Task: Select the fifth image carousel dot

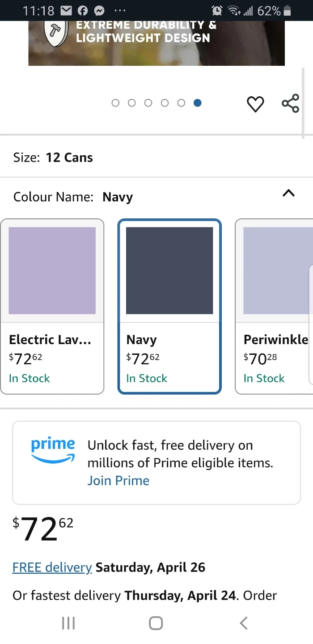Action: 181,103
